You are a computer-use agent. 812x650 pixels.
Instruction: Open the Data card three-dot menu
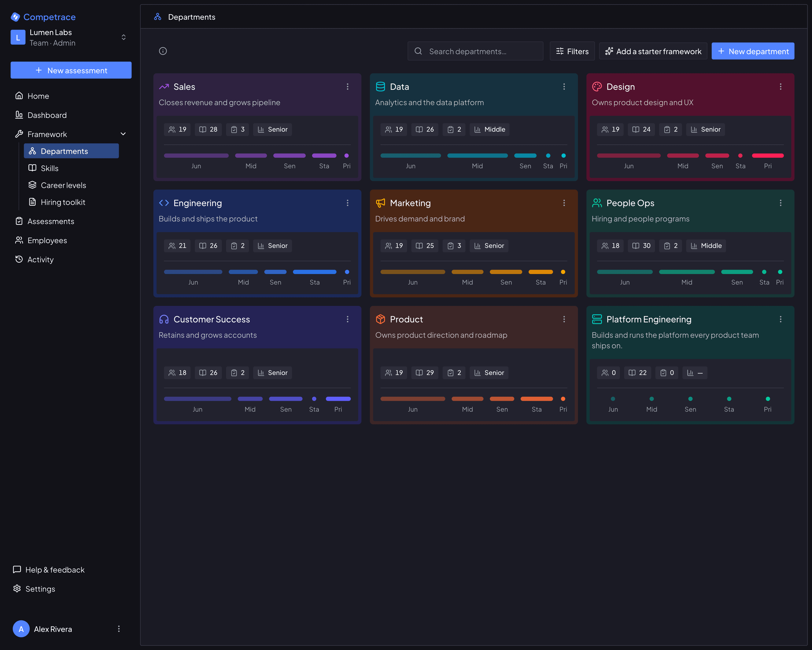point(564,87)
